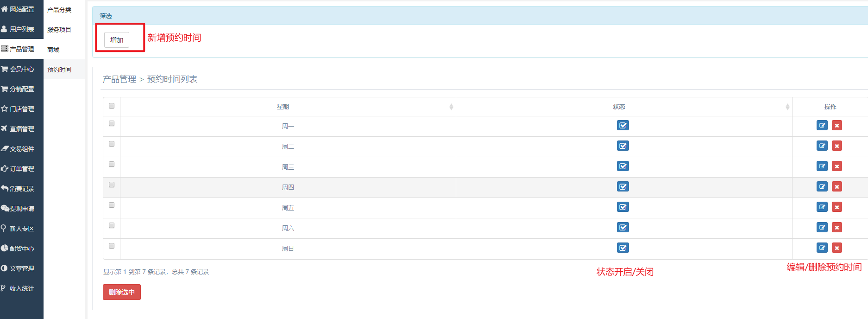Select 产品管理 in the sidebar
The width and height of the screenshot is (868, 319).
(x=22, y=49)
